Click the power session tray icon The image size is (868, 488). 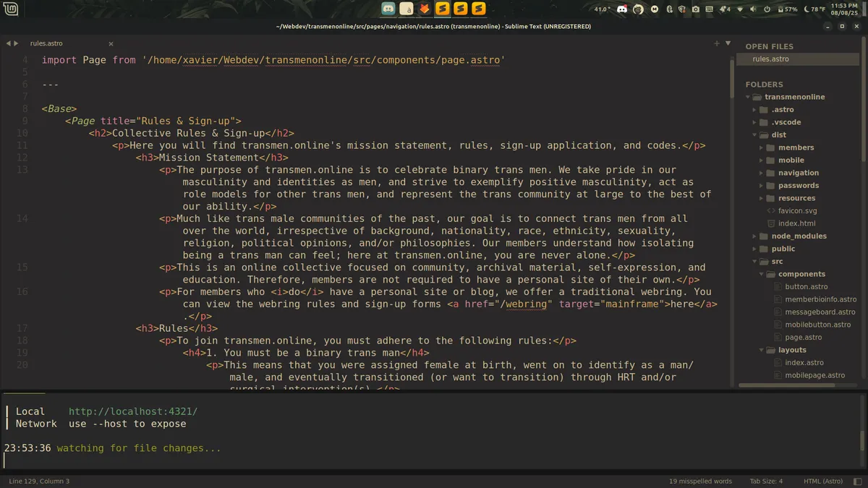(767, 9)
